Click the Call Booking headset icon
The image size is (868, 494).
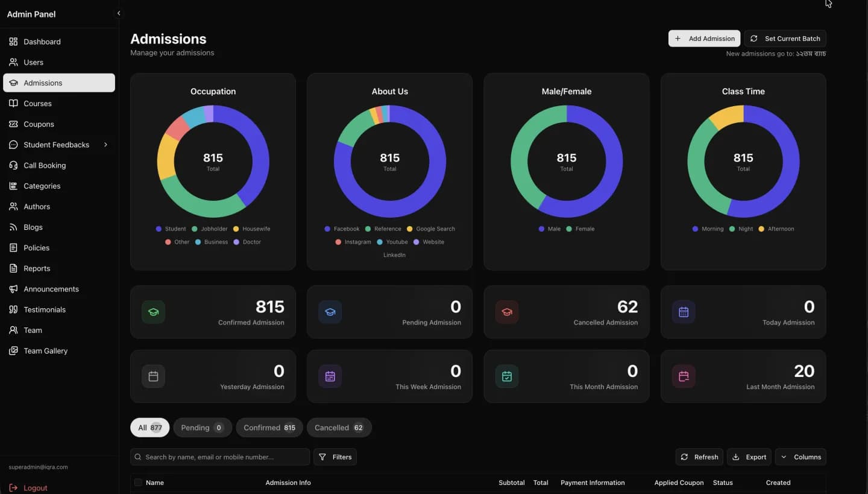pyautogui.click(x=13, y=165)
